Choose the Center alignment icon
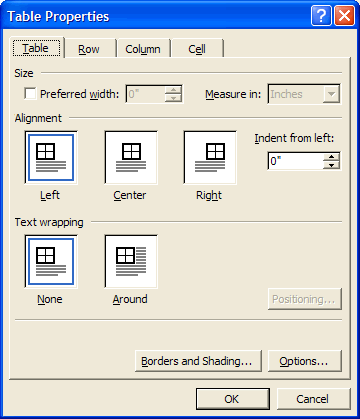Image resolution: width=360 pixels, height=419 pixels. coord(131,157)
